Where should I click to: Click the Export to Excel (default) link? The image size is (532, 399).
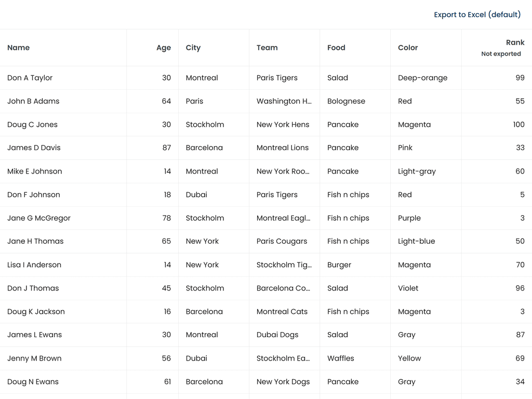[477, 14]
